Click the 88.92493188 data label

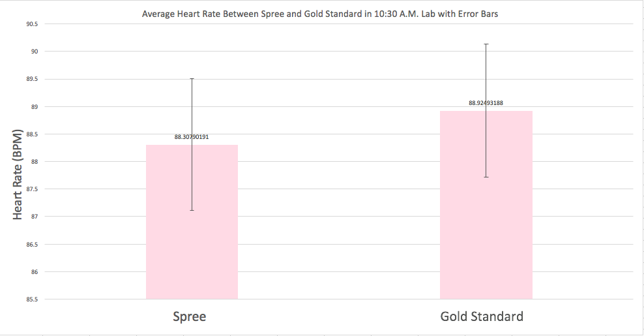pyautogui.click(x=486, y=103)
